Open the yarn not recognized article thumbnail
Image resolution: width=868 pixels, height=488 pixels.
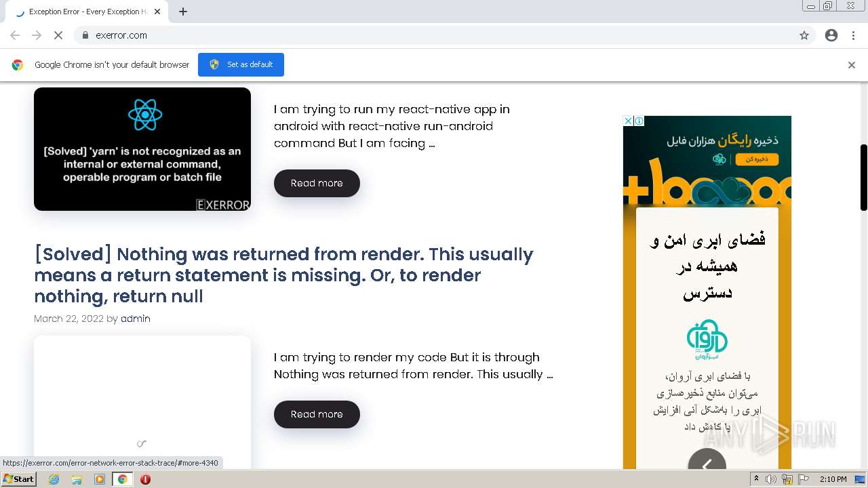[x=142, y=149]
